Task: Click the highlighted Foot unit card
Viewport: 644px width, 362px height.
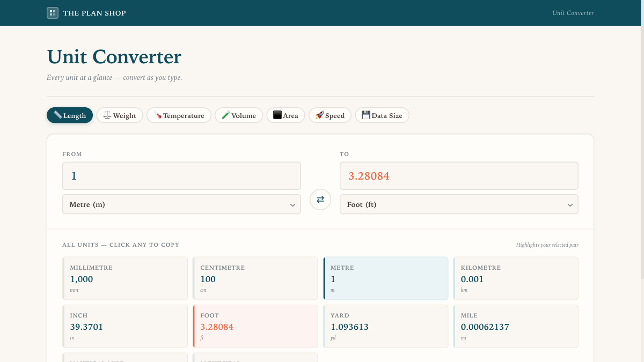Action: tap(255, 327)
